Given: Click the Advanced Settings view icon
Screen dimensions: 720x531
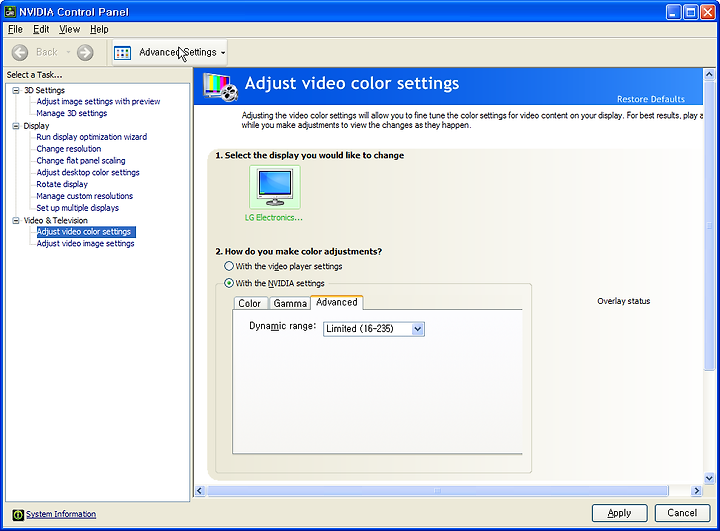Looking at the screenshot, I should [123, 53].
